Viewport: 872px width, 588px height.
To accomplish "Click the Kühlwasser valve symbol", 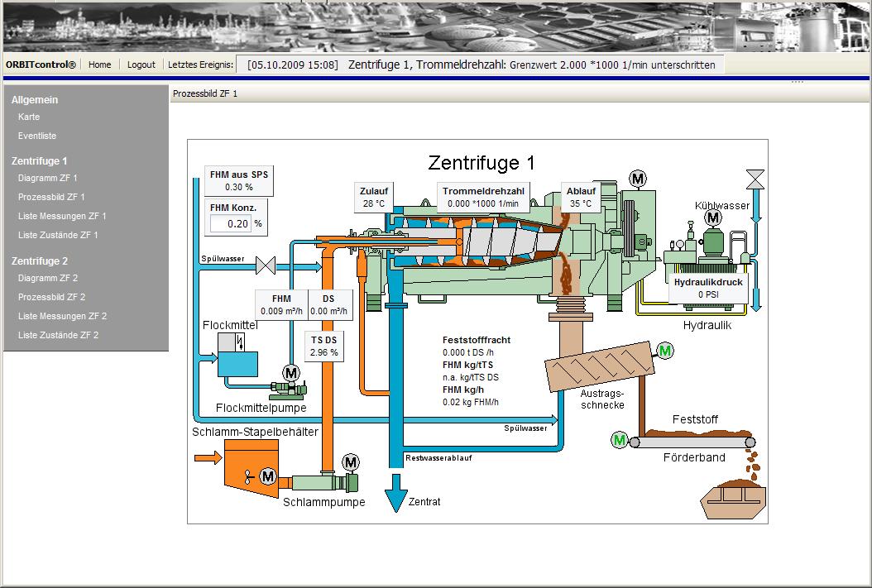I will 754,178.
